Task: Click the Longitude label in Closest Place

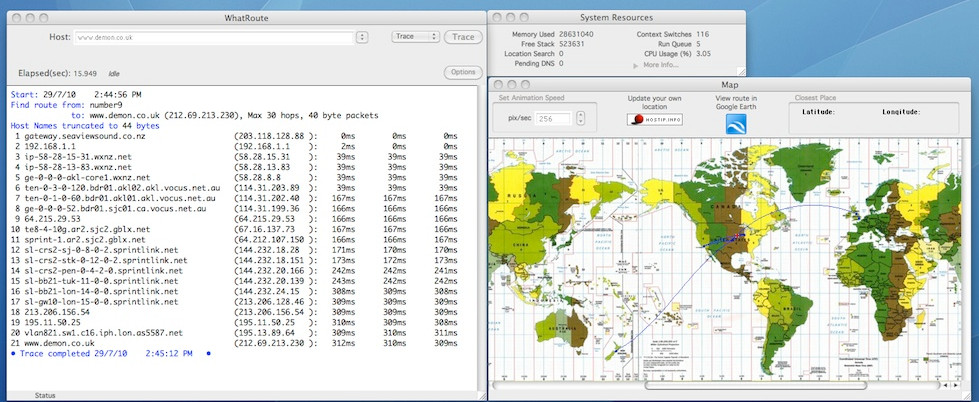Action: click(901, 112)
